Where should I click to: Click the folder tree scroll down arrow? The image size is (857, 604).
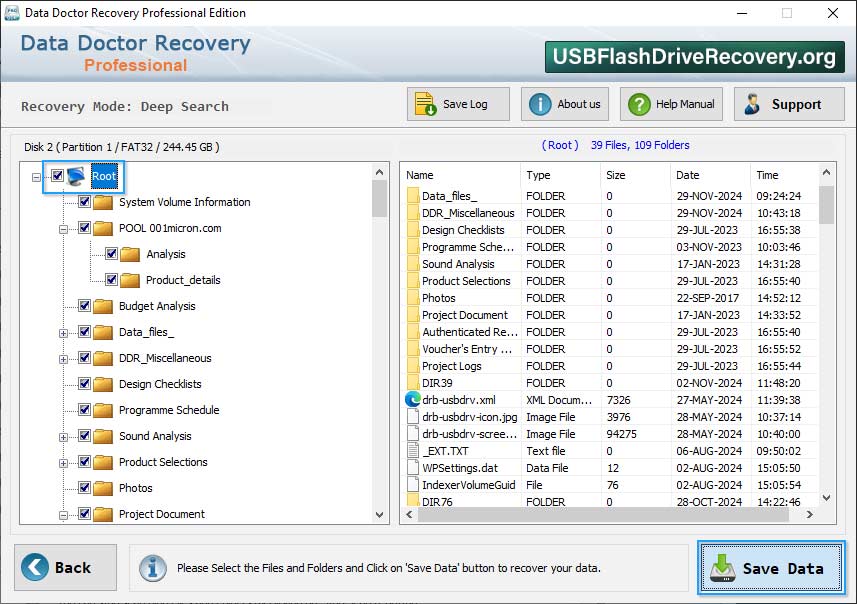coord(379,515)
